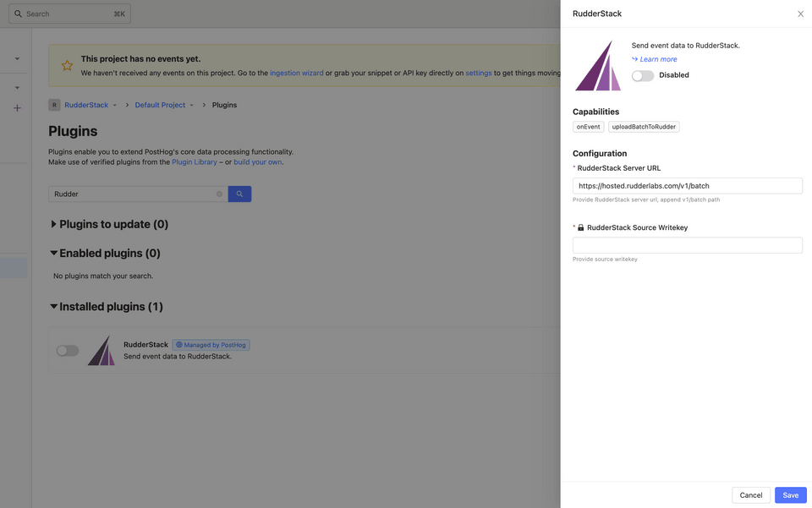Clear the Rudder search text

click(x=219, y=194)
